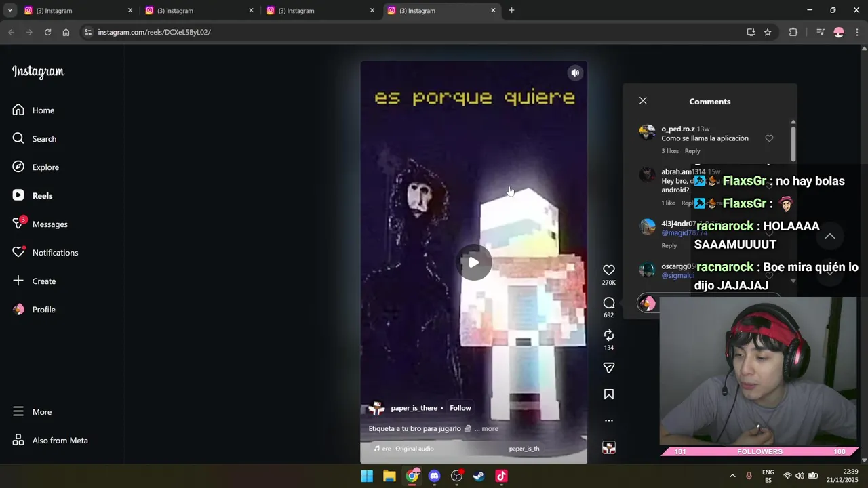
Task: View site information icon
Action: click(87, 32)
